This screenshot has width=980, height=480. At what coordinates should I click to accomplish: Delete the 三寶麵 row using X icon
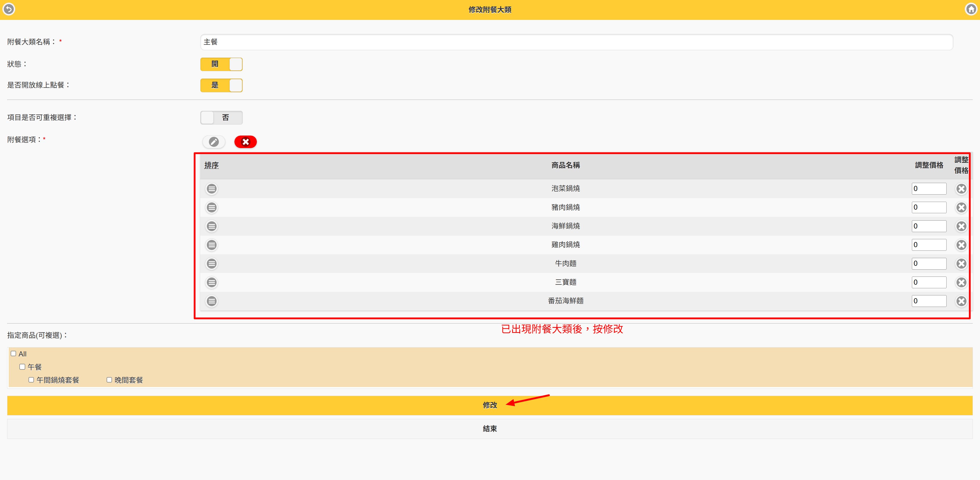[x=961, y=282]
